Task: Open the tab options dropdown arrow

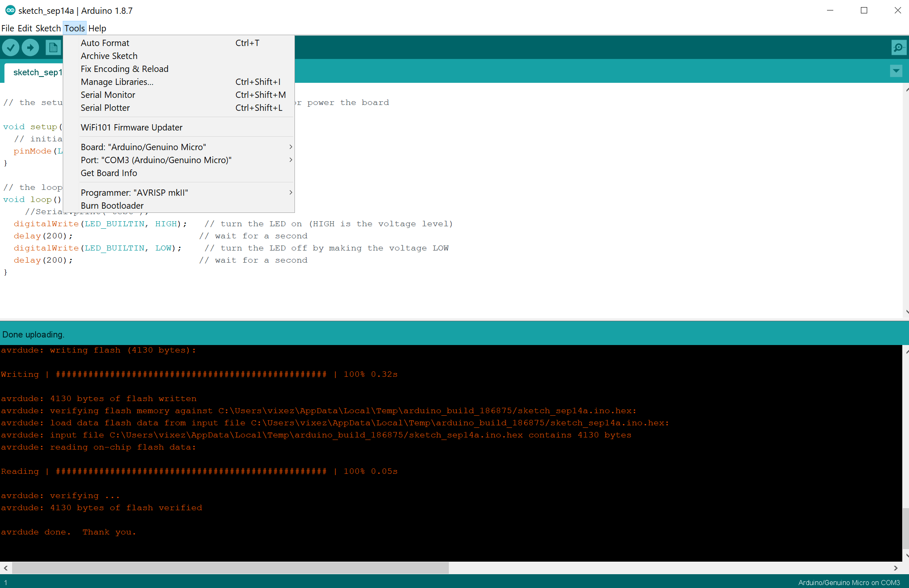Action: pyautogui.click(x=896, y=71)
